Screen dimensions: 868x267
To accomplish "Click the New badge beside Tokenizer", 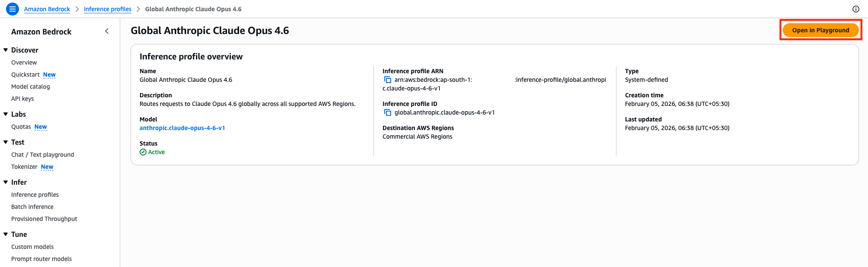I will click(x=47, y=167).
